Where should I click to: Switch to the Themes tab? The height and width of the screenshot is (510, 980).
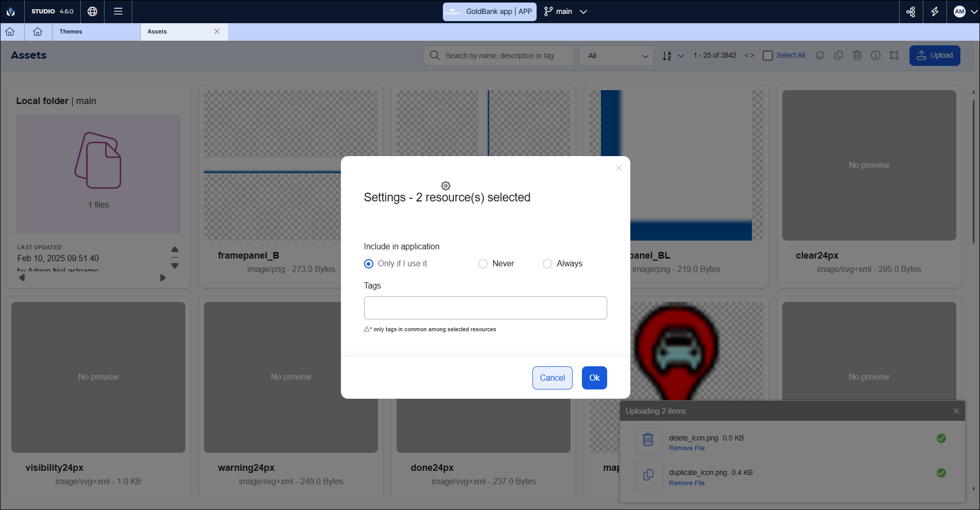click(x=71, y=31)
